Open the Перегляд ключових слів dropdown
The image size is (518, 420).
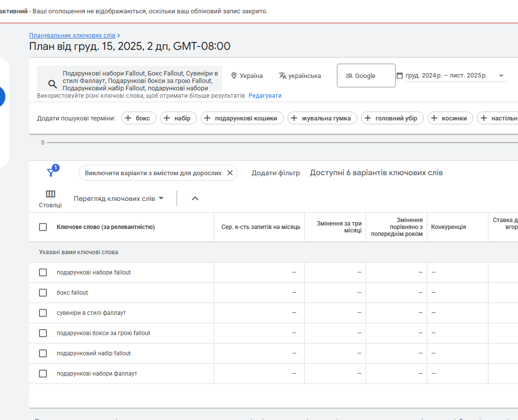118,198
